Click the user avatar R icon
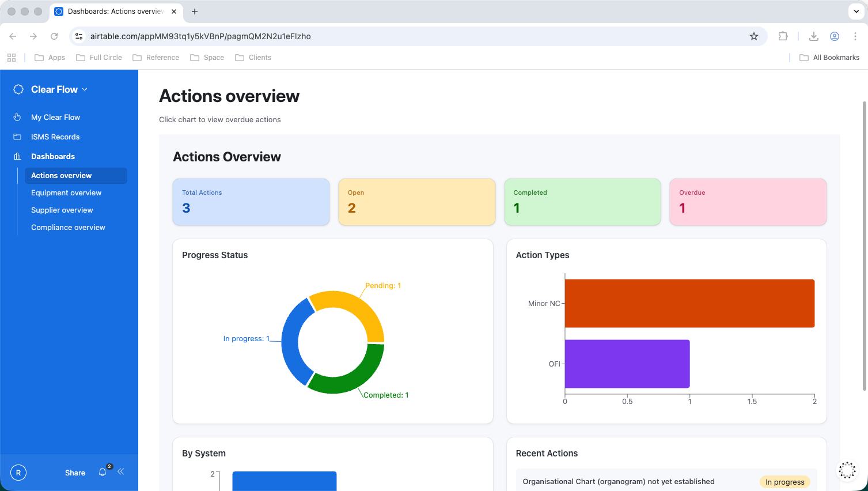The width and height of the screenshot is (868, 491). tap(18, 473)
